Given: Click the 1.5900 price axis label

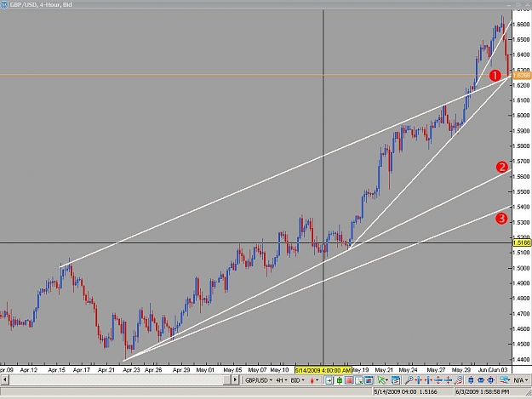Looking at the screenshot, I should [x=521, y=131].
